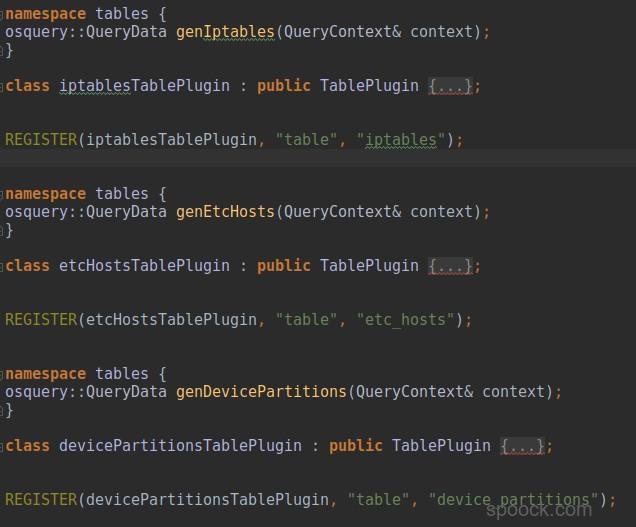This screenshot has height=527, width=636.
Task: Click "public" keyword on etcHostsTablePlugin line
Action: point(284,266)
